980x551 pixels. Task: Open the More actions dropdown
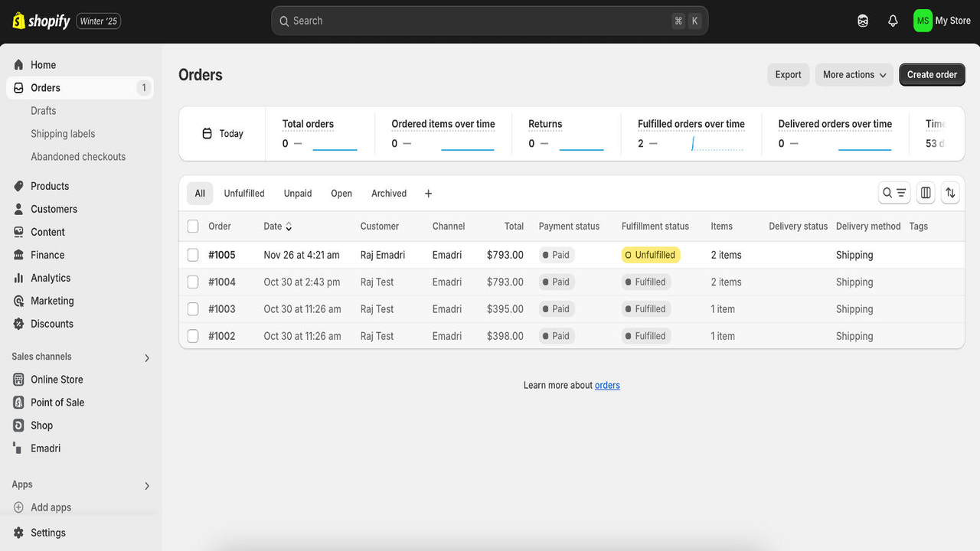[854, 74]
